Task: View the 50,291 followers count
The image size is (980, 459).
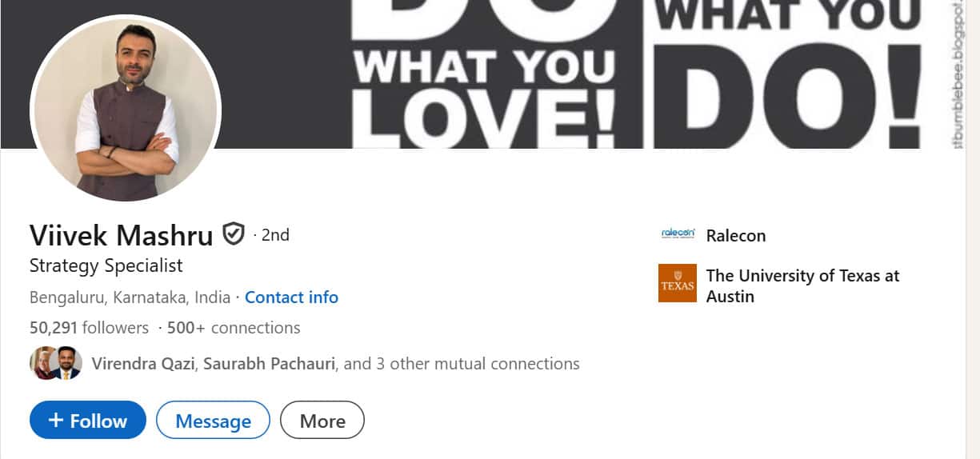Action: (89, 328)
